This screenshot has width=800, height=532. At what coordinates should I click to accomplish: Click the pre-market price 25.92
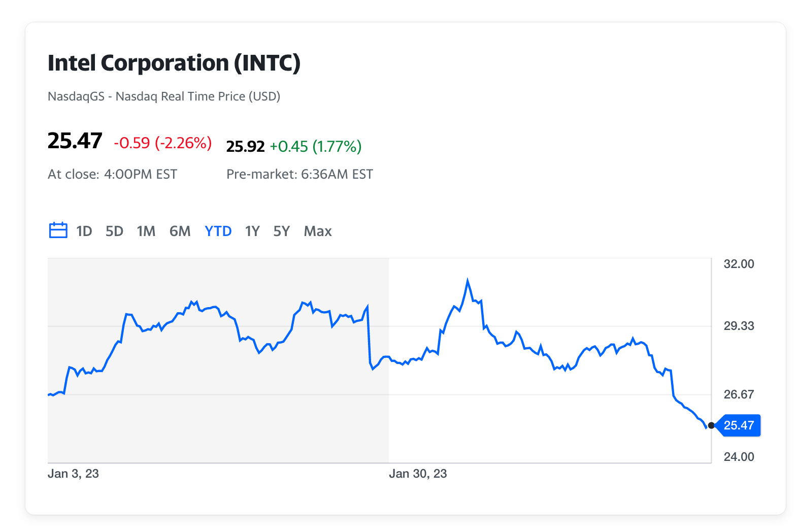pyautogui.click(x=245, y=147)
